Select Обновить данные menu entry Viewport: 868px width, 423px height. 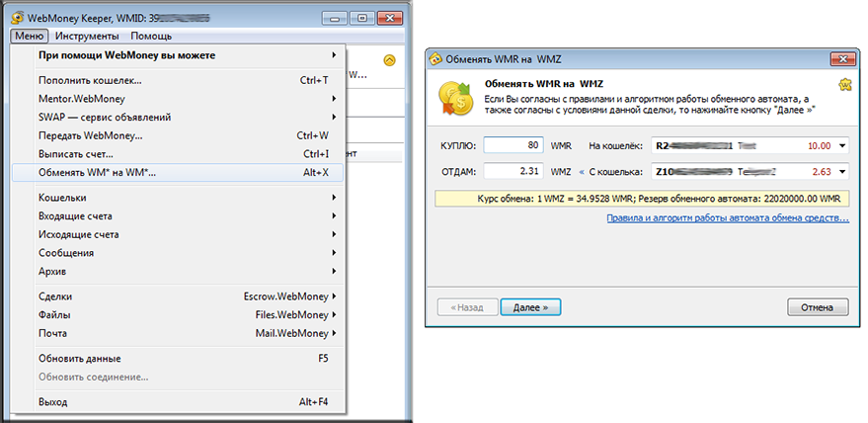tap(177, 359)
